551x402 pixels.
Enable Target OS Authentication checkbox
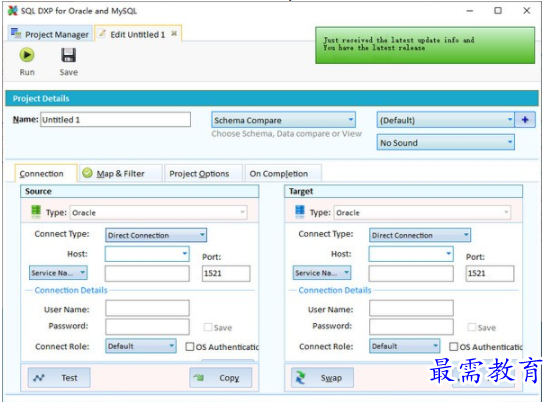[x=454, y=347]
